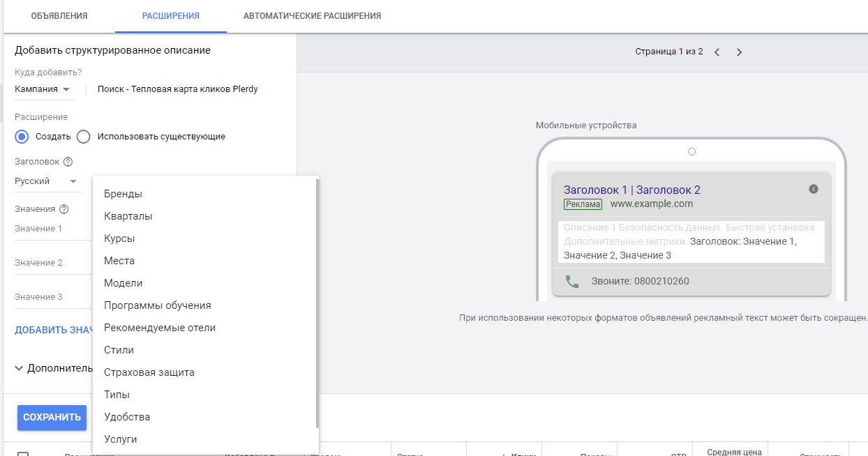The height and width of the screenshot is (456, 868).
Task: Open the АВТОМАТИЧЕСКИЕ РАСШИРЕНИЯ tab
Action: 312,14
